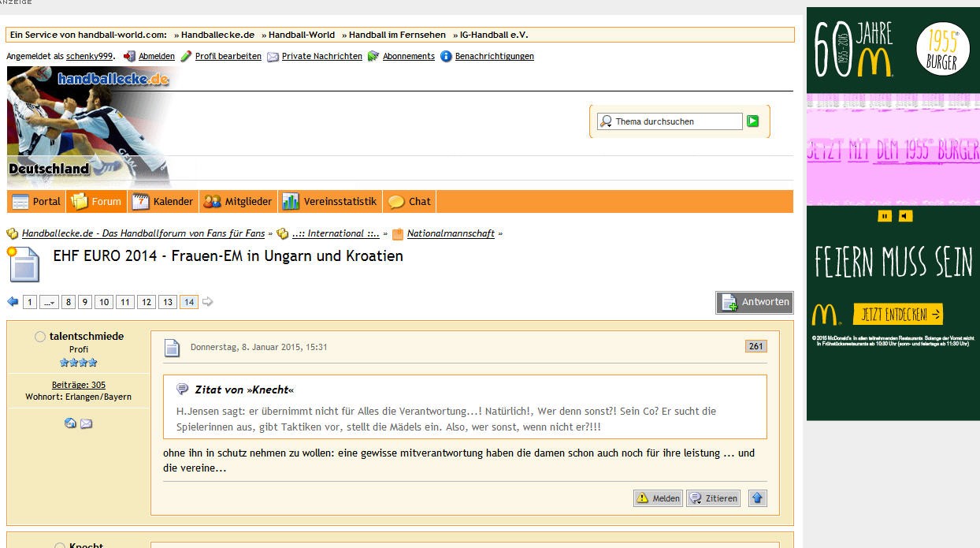Click the Antworten reply button
Screen dimensions: 980x548
(x=755, y=303)
